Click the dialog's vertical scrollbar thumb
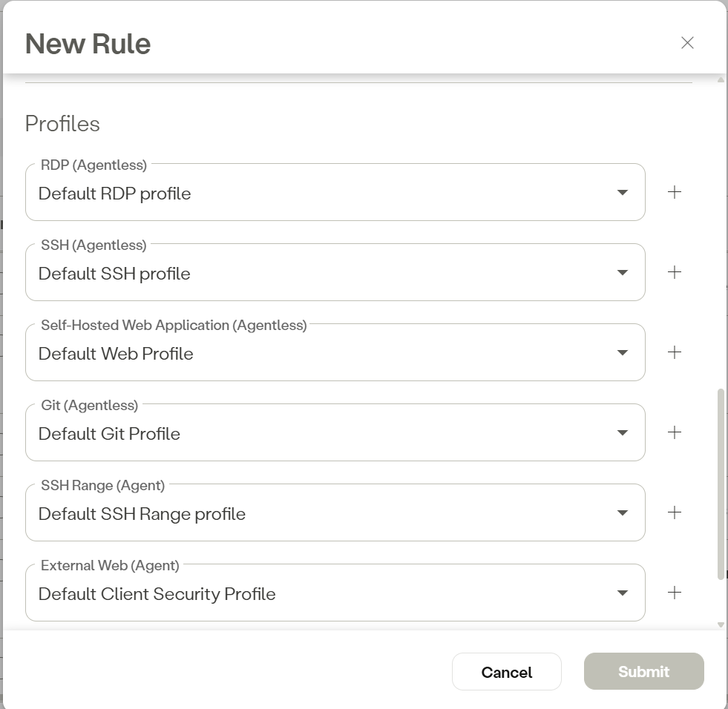728x709 pixels. point(721,482)
